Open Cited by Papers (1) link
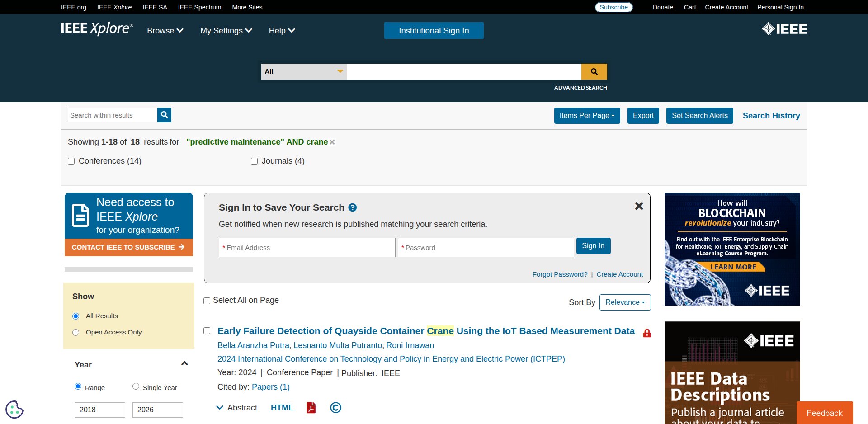 pyautogui.click(x=270, y=387)
